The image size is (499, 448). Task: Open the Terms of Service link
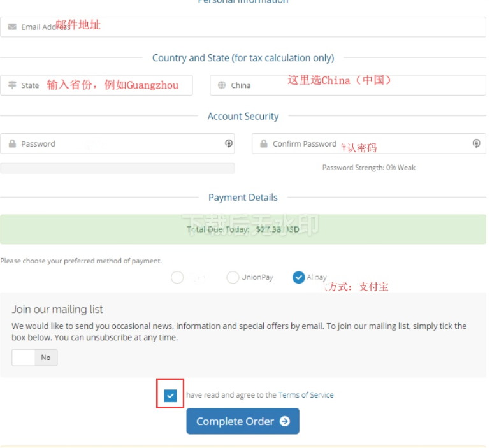[306, 395]
